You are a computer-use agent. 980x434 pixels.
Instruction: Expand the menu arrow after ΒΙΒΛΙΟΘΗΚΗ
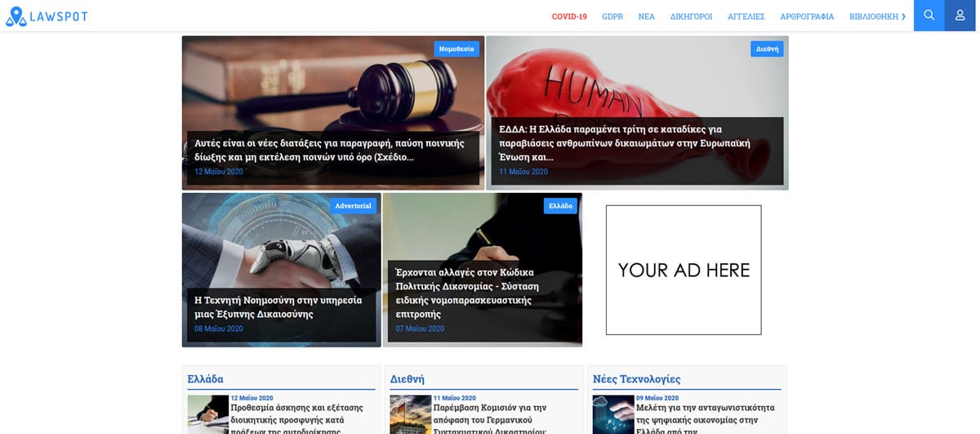[x=903, y=16]
